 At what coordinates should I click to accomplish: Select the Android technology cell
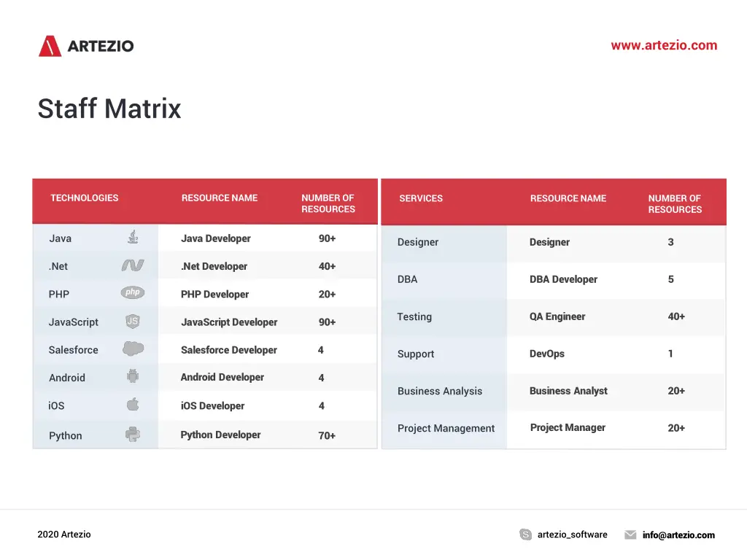(x=96, y=378)
